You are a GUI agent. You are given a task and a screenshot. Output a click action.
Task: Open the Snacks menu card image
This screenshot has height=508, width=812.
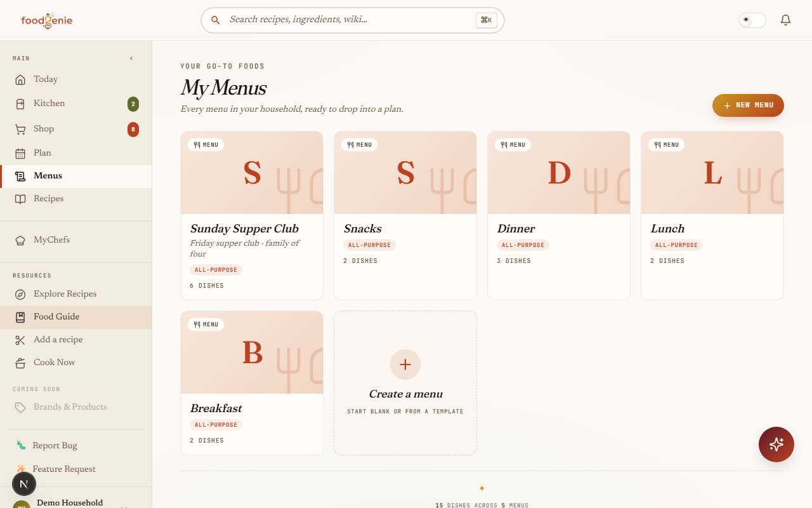(405, 173)
